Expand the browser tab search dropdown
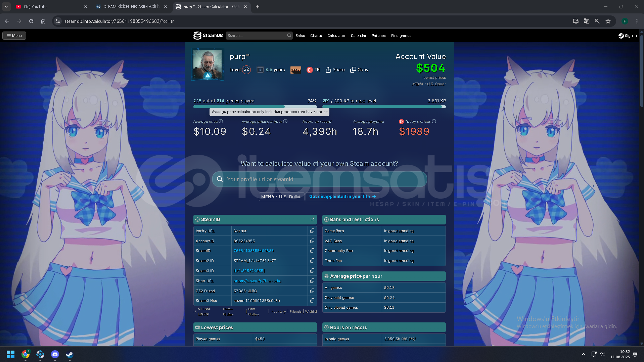 (x=6, y=7)
